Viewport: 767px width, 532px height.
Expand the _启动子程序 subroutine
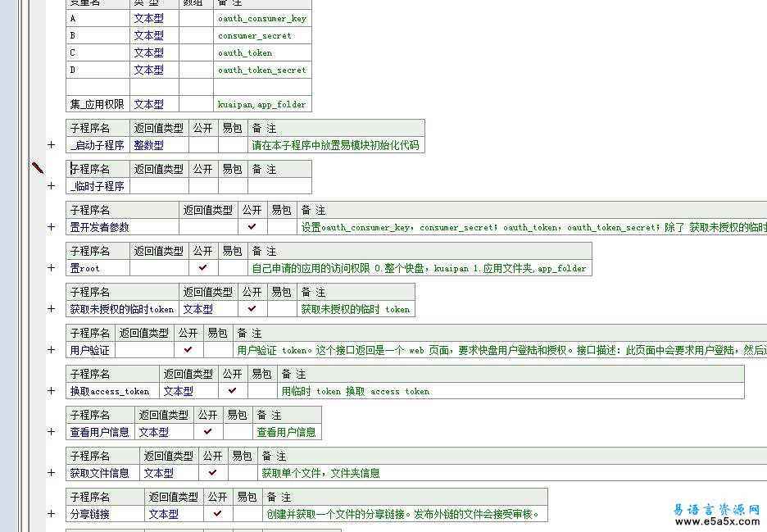[52, 145]
